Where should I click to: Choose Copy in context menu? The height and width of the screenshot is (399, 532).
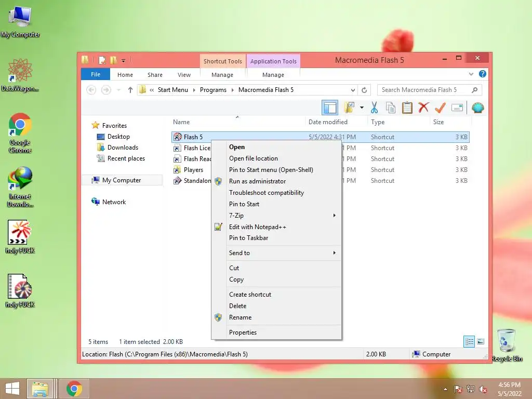(276, 279)
